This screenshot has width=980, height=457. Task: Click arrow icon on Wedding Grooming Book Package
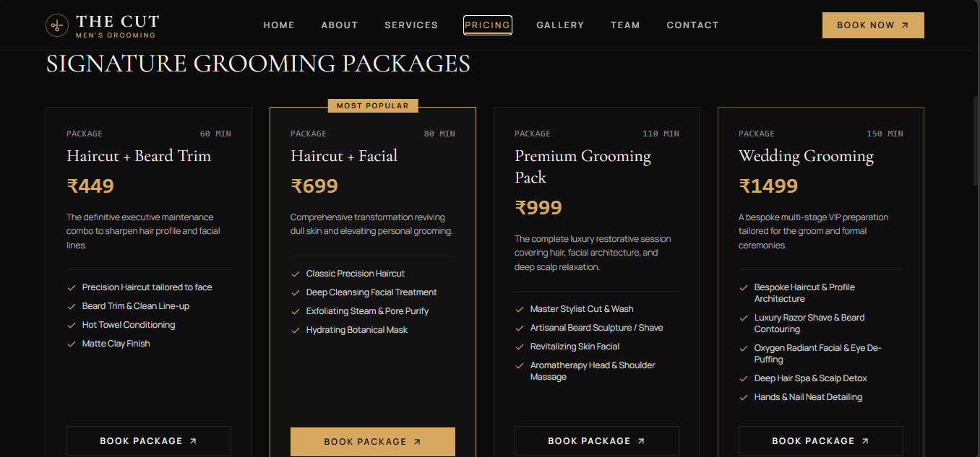click(x=865, y=441)
